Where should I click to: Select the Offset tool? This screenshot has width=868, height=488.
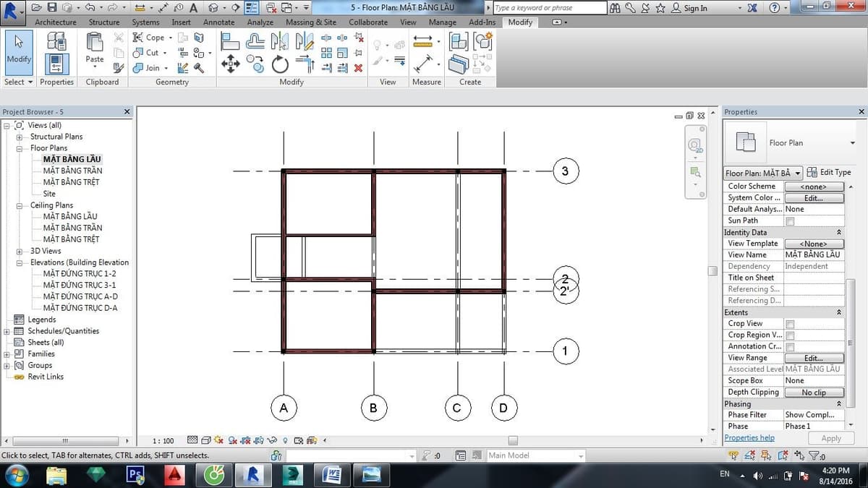point(255,41)
